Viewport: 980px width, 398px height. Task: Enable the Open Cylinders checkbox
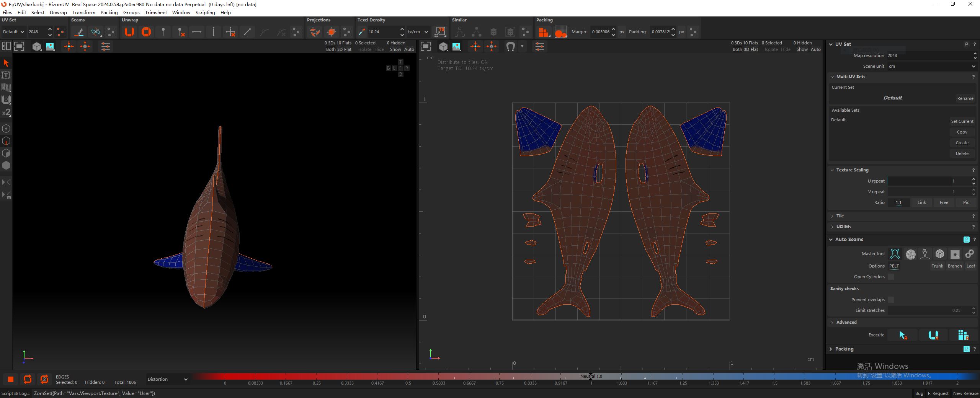(891, 277)
